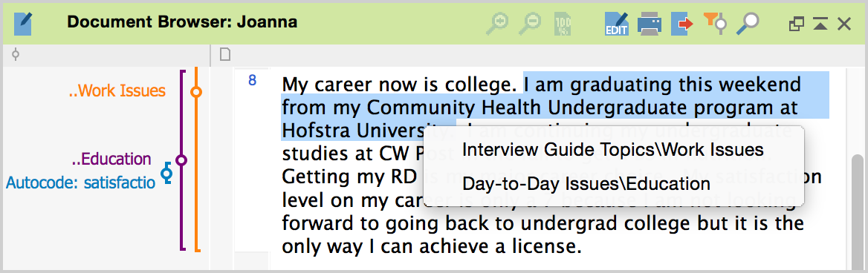Select the ..Education code label

point(111,159)
